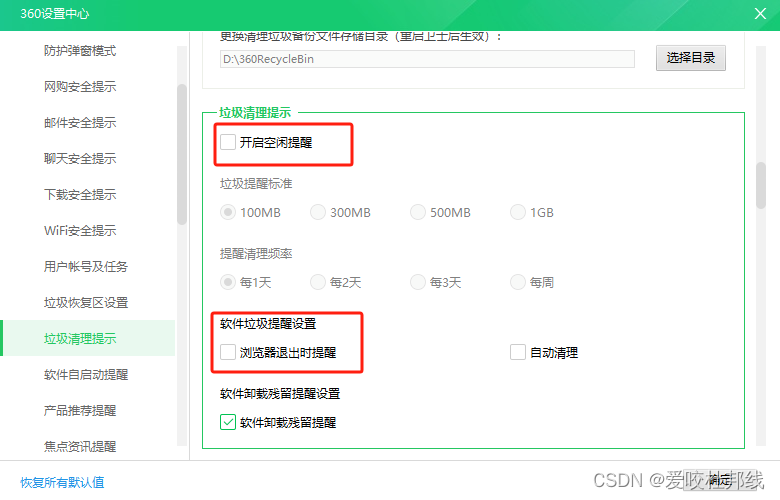
Task: Click the 确定 button at bottom right
Action: click(720, 480)
